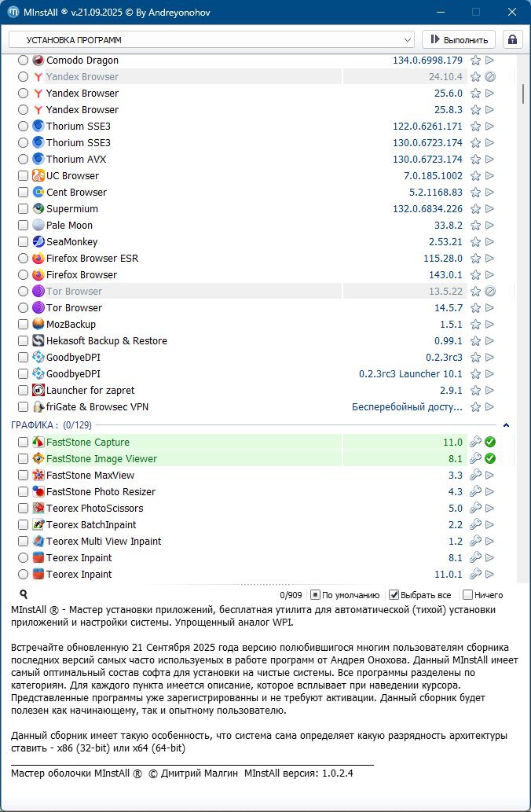Viewport: 531px width, 812px height.
Task: Click the play arrow for Pale Moon
Action: pyautogui.click(x=490, y=226)
